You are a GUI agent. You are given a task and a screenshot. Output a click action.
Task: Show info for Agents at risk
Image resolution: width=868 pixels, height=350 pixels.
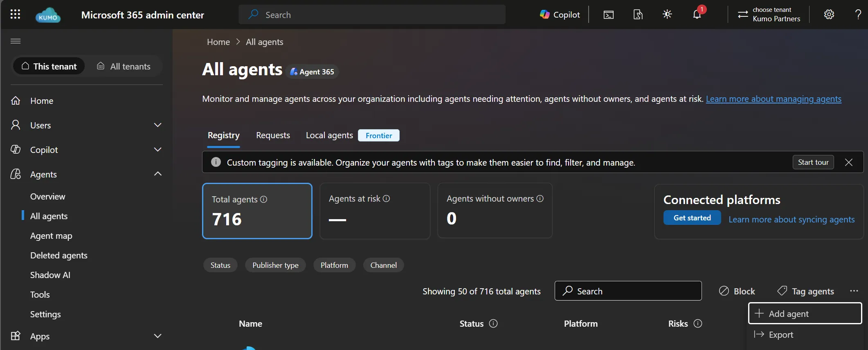pos(387,198)
